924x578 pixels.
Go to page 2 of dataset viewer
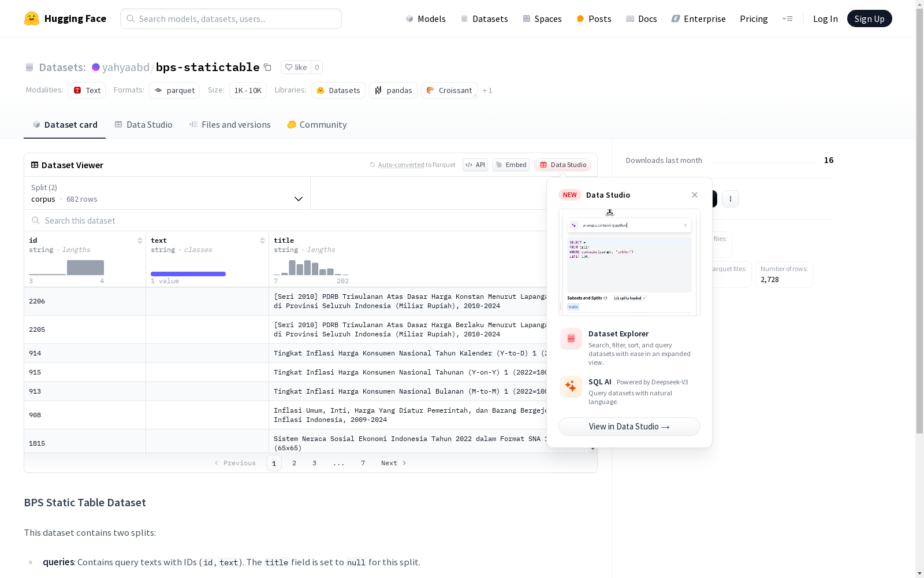pyautogui.click(x=294, y=463)
